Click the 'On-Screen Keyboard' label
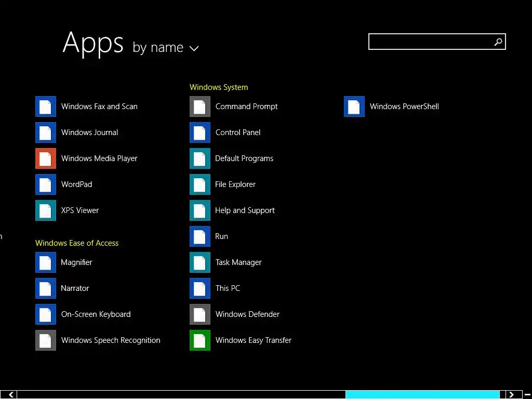532x399 pixels. tap(96, 314)
